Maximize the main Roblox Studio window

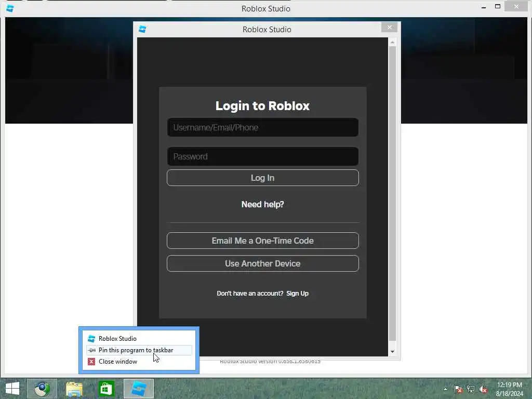498,7
